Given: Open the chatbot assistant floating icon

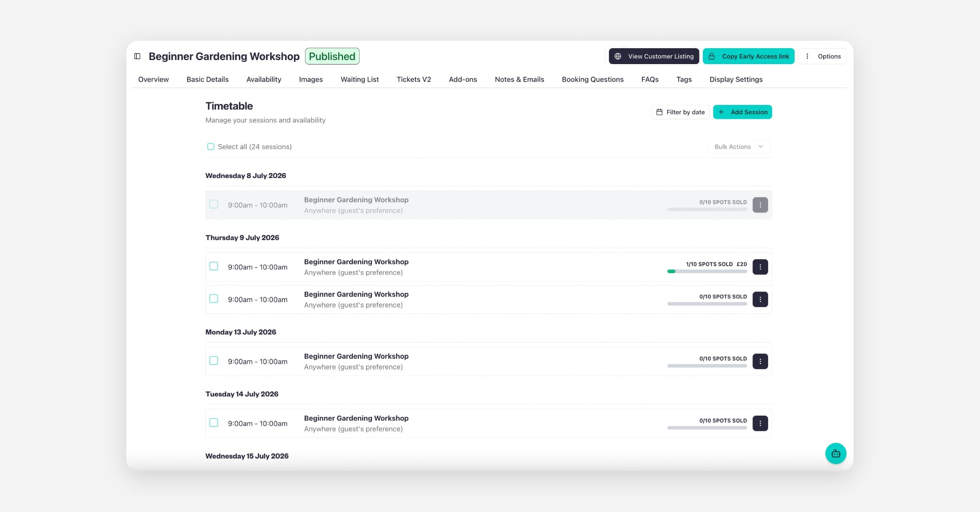Looking at the screenshot, I should point(835,453).
